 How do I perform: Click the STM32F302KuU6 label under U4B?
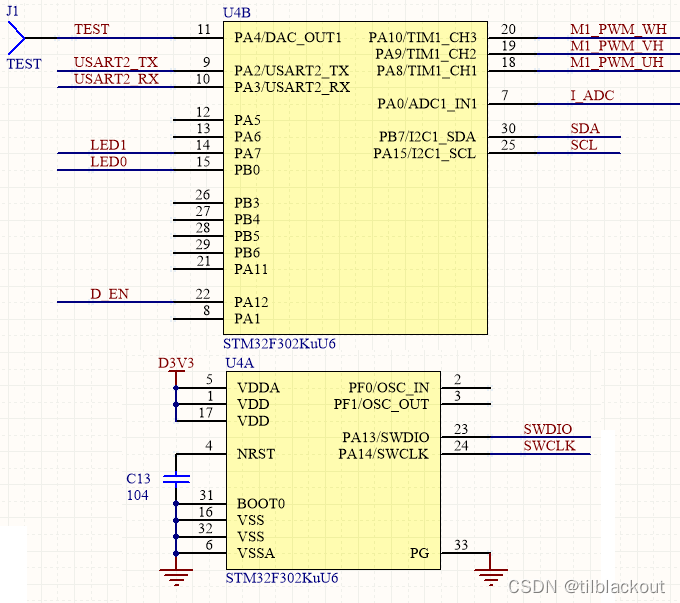(279, 344)
